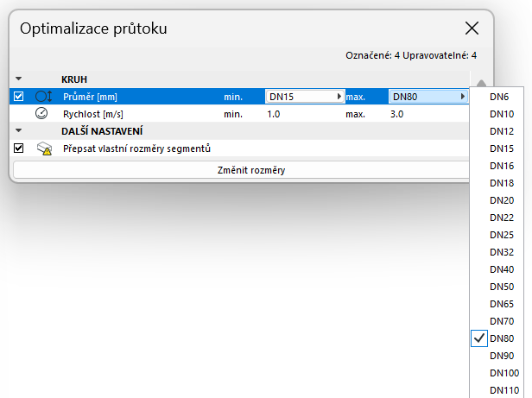Select DN6 from the list

(x=497, y=97)
